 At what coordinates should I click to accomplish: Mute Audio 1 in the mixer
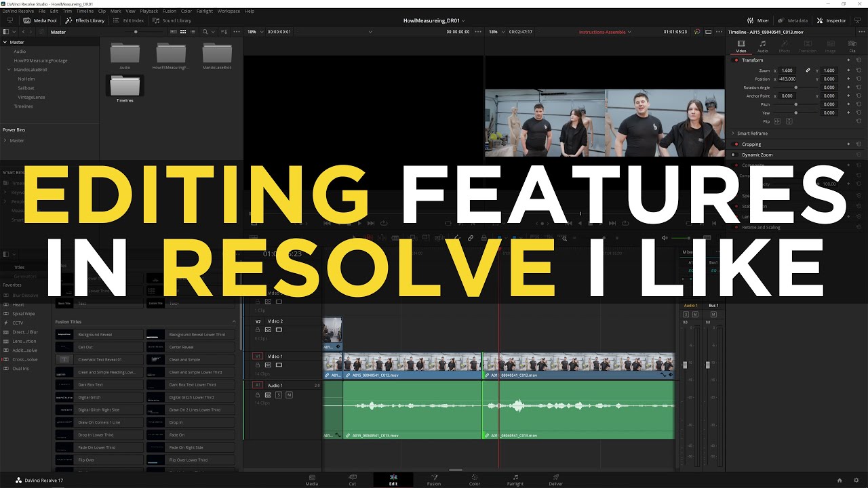pos(695,314)
